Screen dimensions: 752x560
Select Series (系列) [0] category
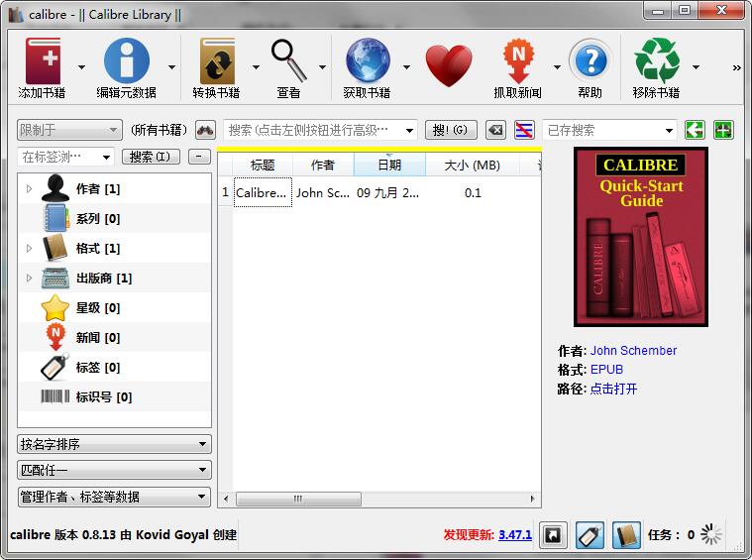[114, 219]
